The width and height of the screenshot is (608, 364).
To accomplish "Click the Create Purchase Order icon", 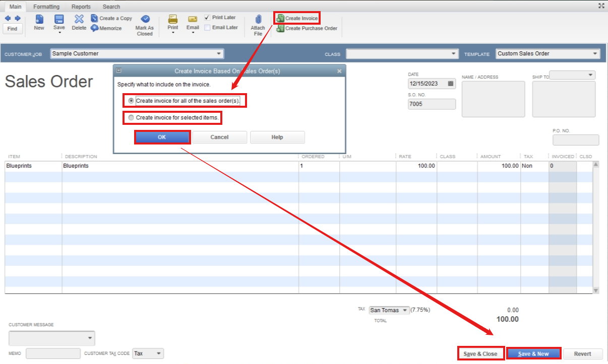I will click(307, 28).
